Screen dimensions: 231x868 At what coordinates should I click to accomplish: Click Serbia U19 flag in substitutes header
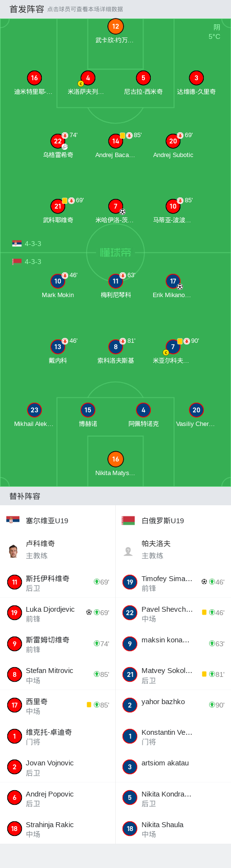coord(13,520)
